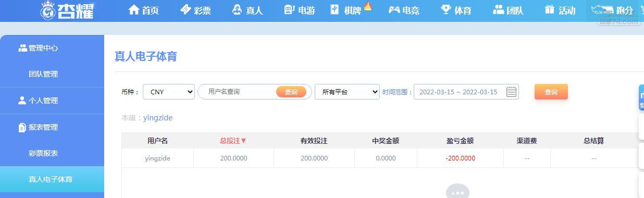Go to 团队管理 sidebar item
The width and height of the screenshot is (644, 198).
[x=43, y=74]
